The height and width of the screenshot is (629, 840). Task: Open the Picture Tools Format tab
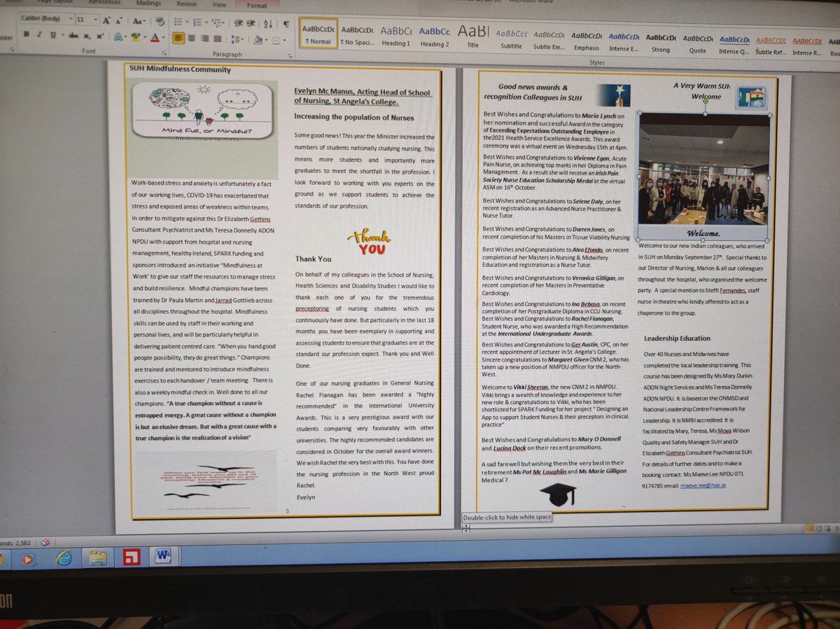click(x=257, y=6)
